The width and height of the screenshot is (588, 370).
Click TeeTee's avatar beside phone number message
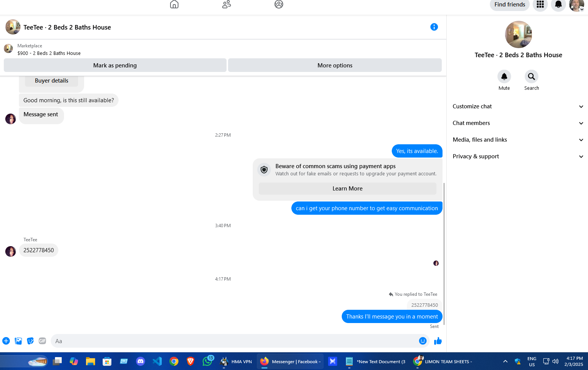pos(11,251)
